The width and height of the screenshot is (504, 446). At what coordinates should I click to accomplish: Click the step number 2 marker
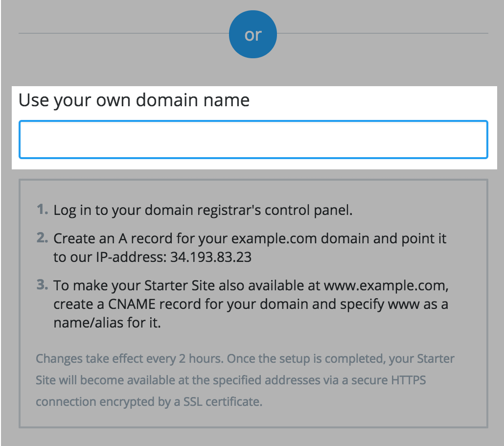(x=42, y=238)
